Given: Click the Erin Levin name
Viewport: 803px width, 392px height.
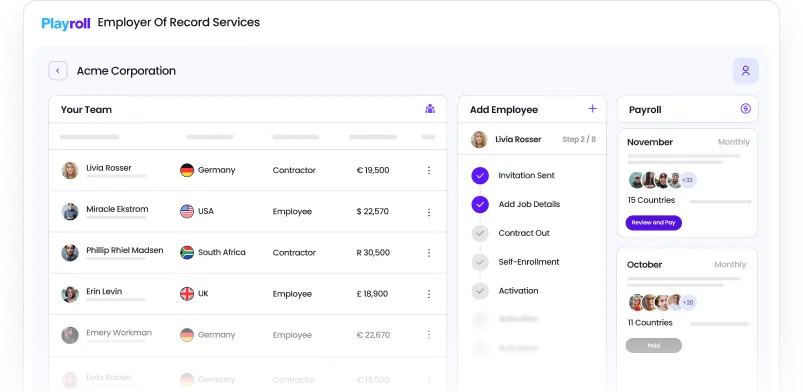Looking at the screenshot, I should click(x=104, y=291).
